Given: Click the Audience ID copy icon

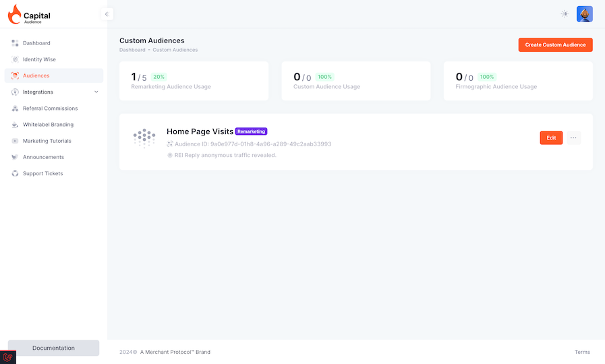Looking at the screenshot, I should coord(170,144).
